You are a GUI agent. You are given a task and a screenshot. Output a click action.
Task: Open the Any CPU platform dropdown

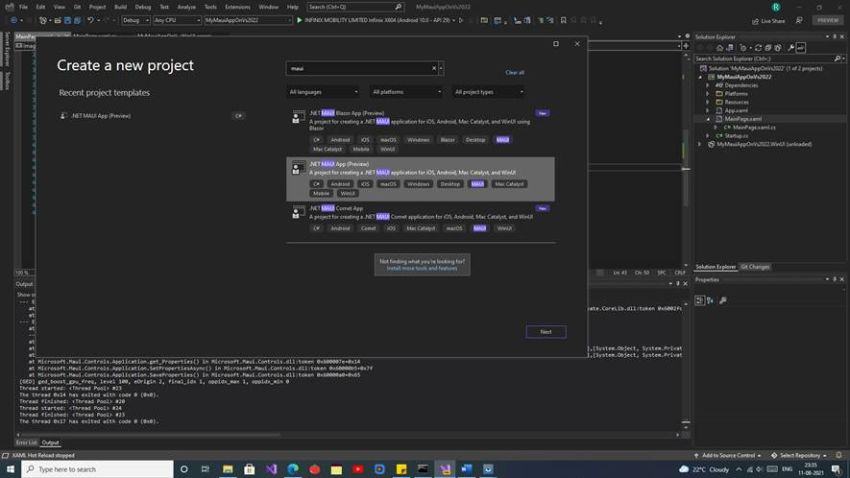tap(177, 20)
